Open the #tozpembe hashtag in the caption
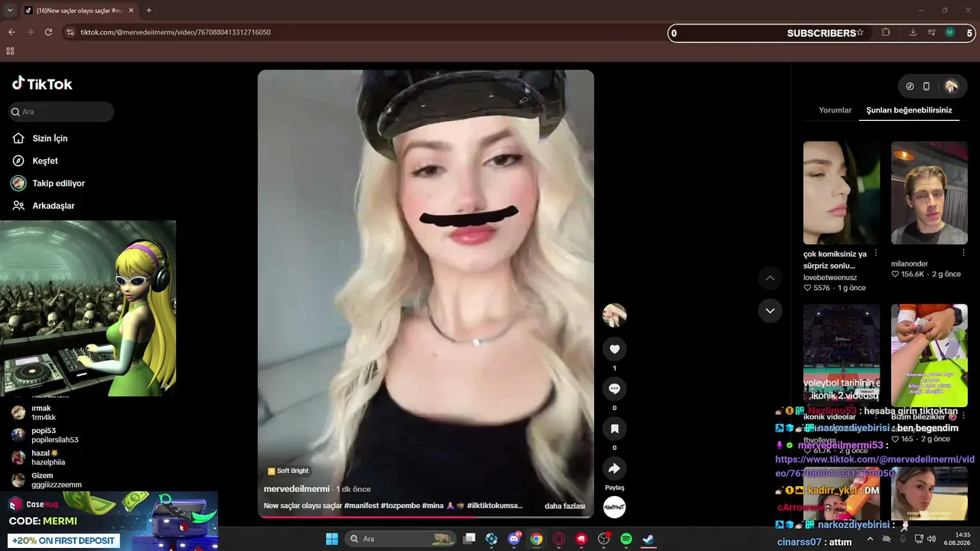Viewport: 980px width, 551px height. [x=400, y=506]
